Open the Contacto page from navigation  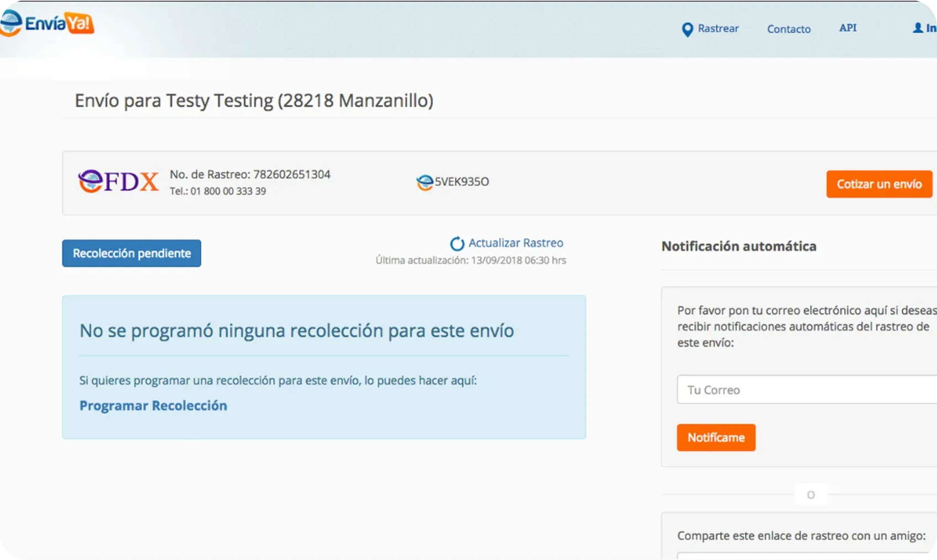coord(788,29)
